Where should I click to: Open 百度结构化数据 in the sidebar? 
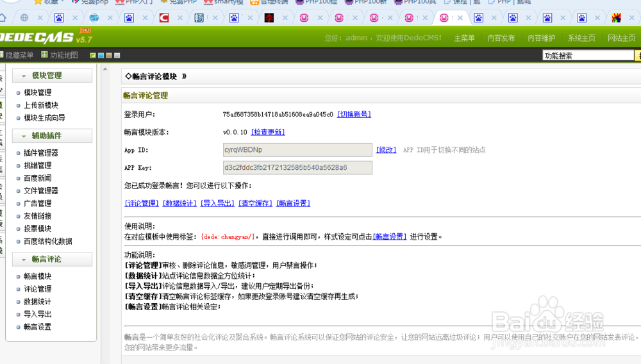coord(48,242)
